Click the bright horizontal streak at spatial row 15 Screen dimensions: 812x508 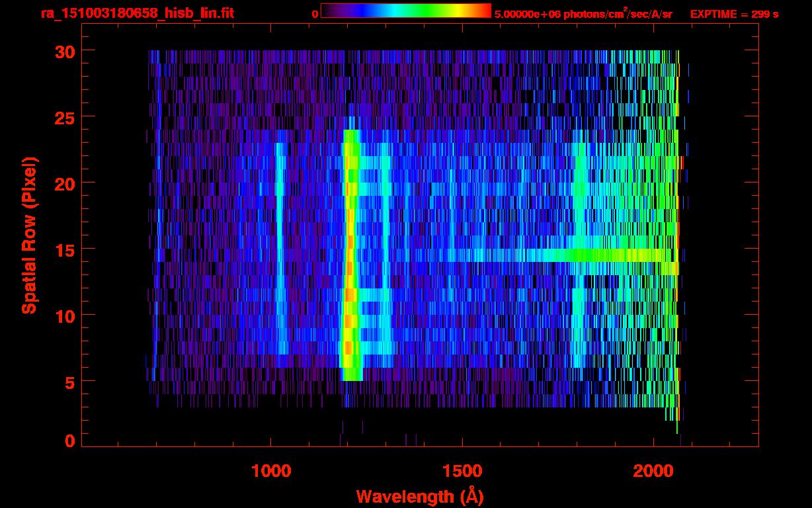point(562,255)
